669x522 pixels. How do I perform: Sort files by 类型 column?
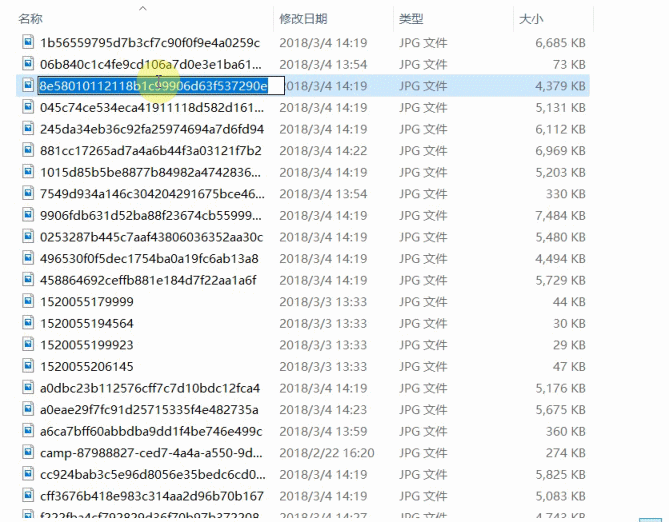(x=411, y=19)
